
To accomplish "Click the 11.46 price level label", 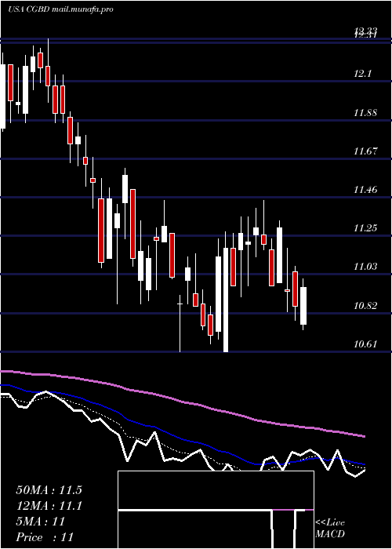I will click(x=365, y=190).
